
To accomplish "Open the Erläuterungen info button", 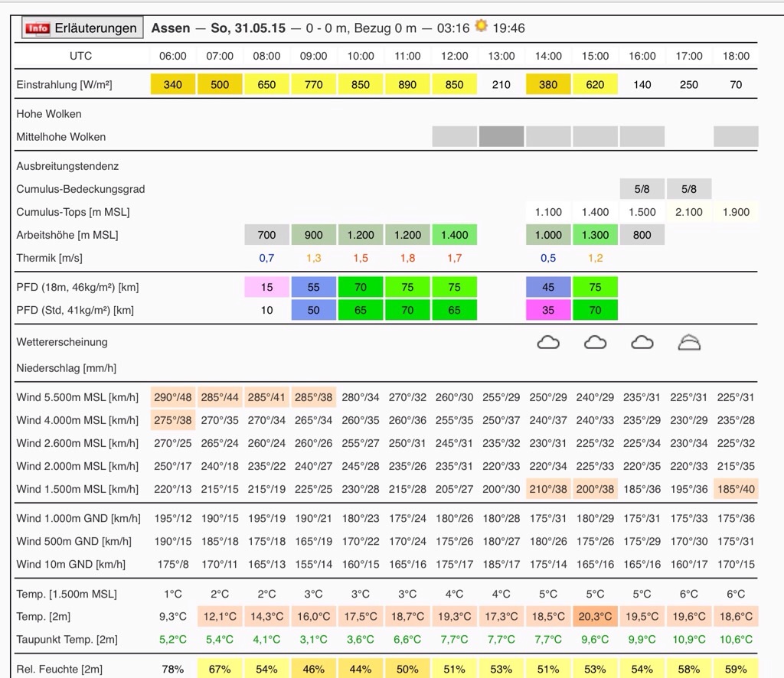I will pyautogui.click(x=83, y=28).
